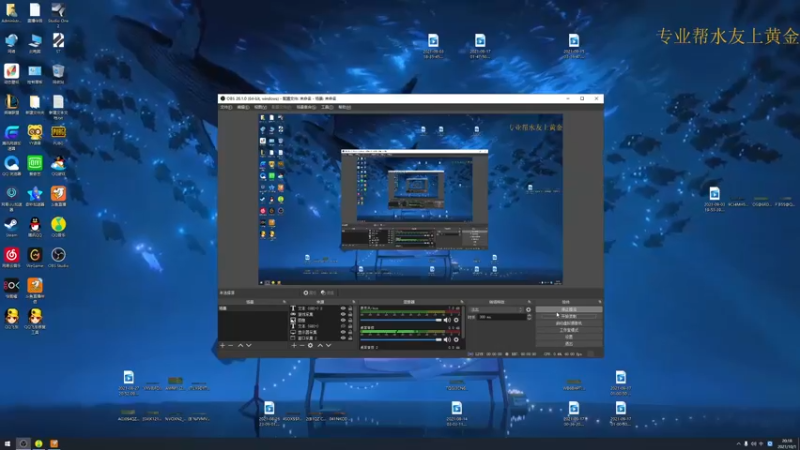This screenshot has height=450, width=800.
Task: Toggle visibility of the game capture source
Action: (343, 314)
